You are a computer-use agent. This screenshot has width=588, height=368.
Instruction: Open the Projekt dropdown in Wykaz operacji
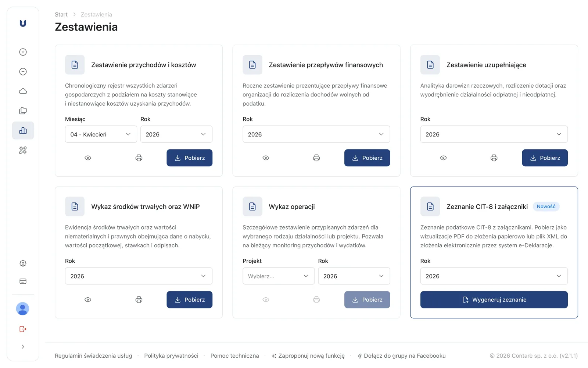click(278, 276)
